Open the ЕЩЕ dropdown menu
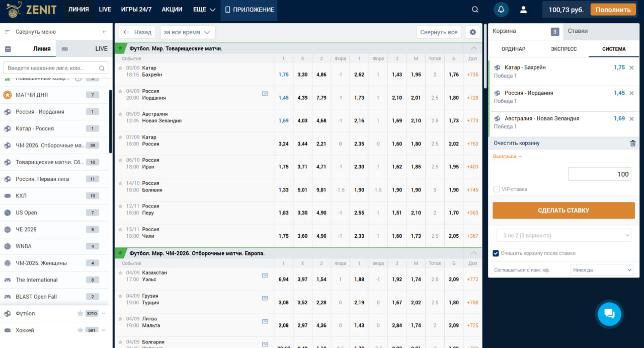 point(204,10)
